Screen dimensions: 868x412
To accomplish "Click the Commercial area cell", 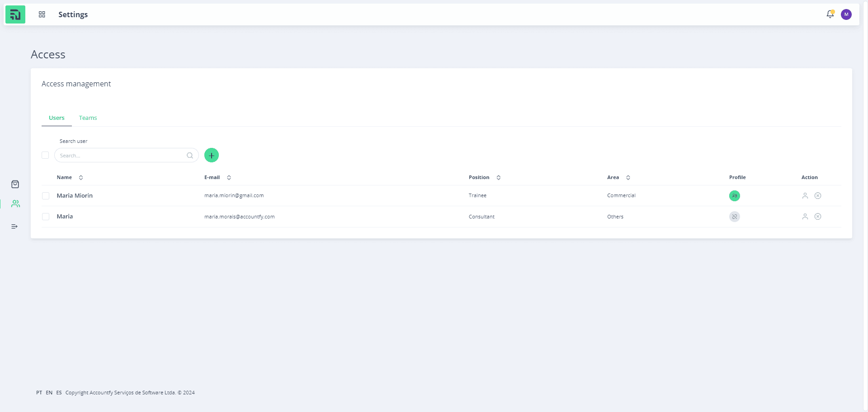I will pyautogui.click(x=622, y=196).
